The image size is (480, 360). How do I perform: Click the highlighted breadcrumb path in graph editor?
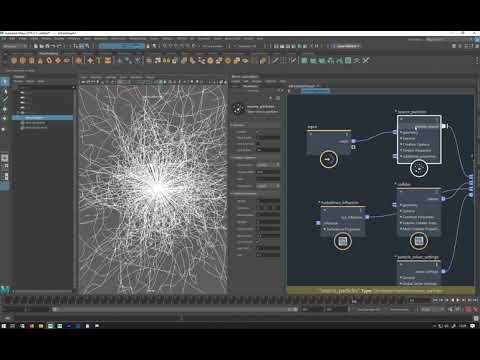click(315, 90)
